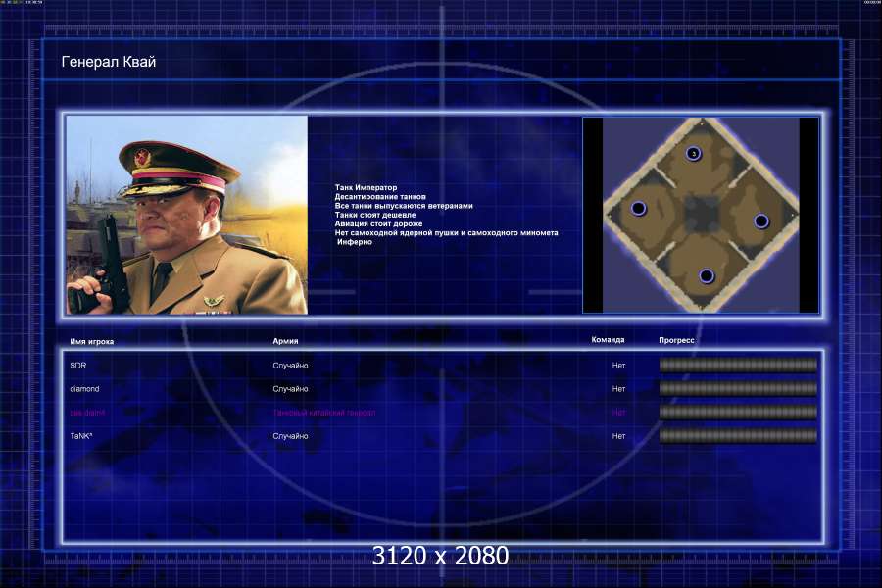The image size is (882, 588).
Task: Click team 'Нет' in TaNK^ row
Action: click(618, 436)
